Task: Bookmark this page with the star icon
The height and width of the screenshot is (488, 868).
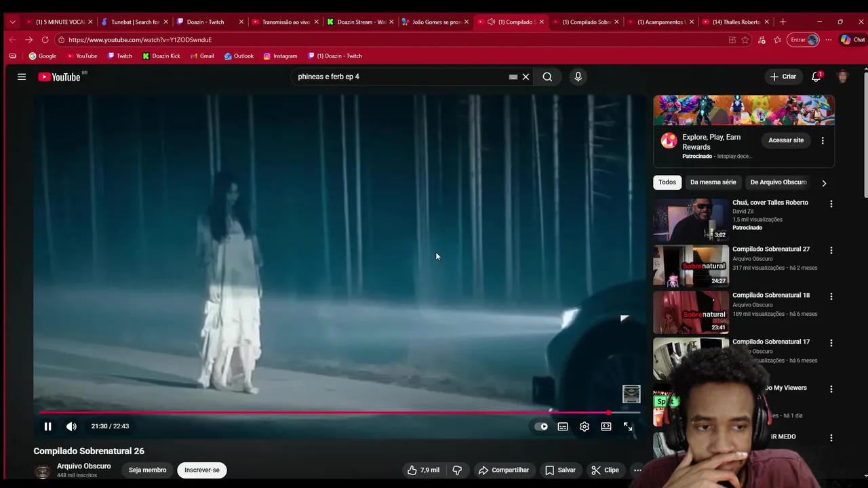Action: [x=745, y=40]
